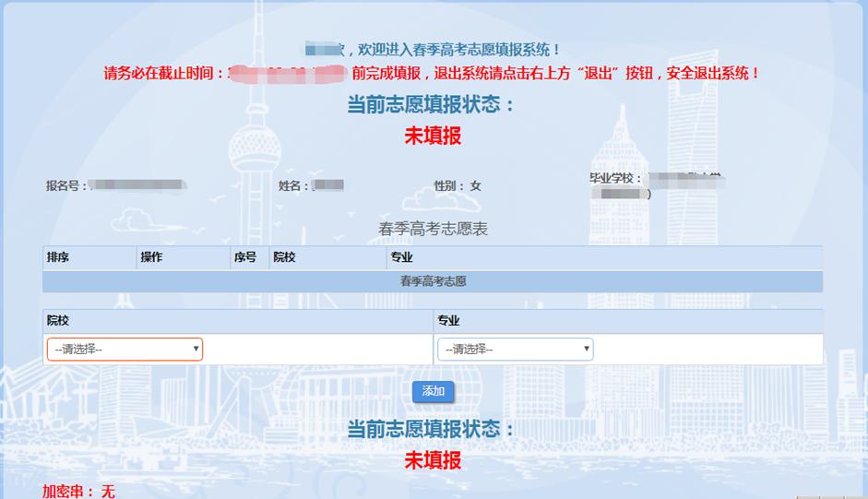The height and width of the screenshot is (499, 868).
Task: Click 专业 header in the 志愿表 table
Action: 401,257
